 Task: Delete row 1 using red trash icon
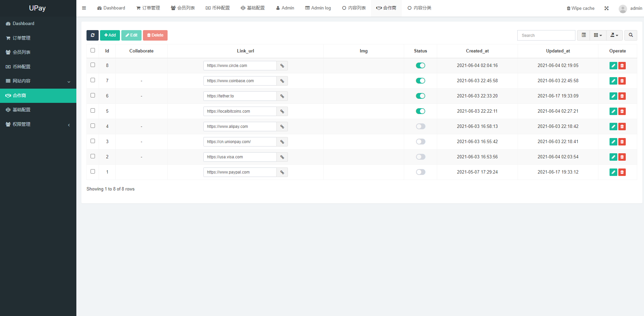coord(622,172)
